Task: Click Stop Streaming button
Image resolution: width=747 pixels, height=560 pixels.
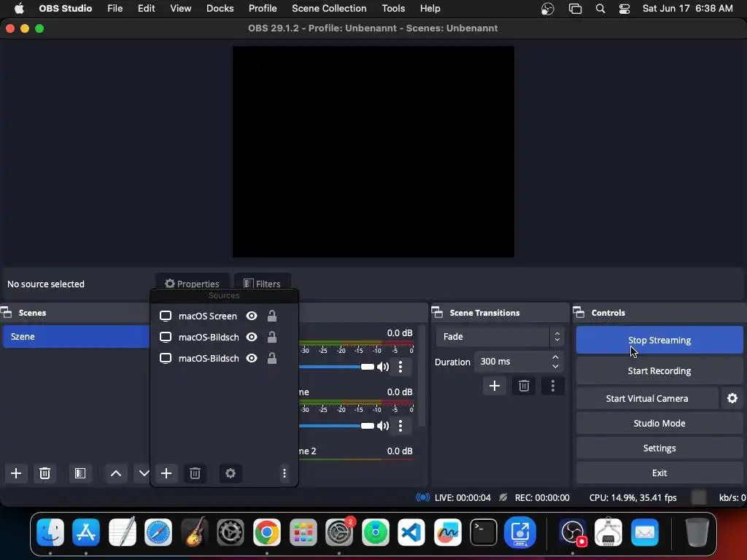Action: (x=659, y=340)
